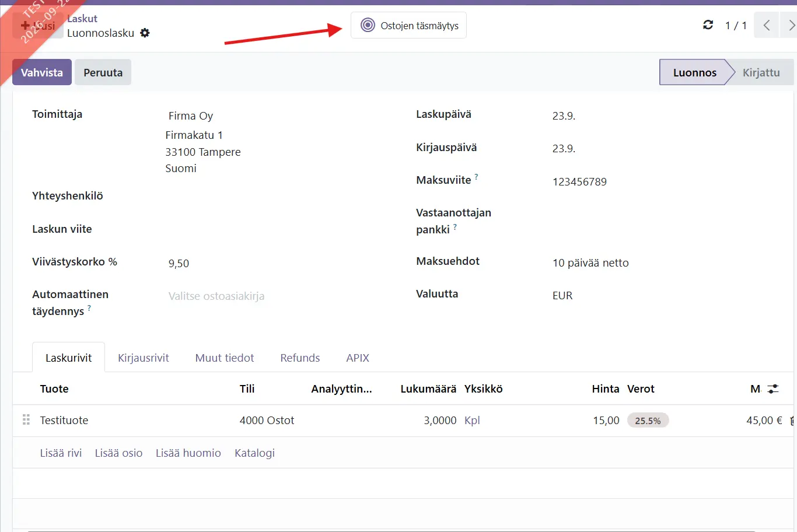Screen dimensions: 797x532
Task: Go to previous record with left chevron
Action: [766, 25]
